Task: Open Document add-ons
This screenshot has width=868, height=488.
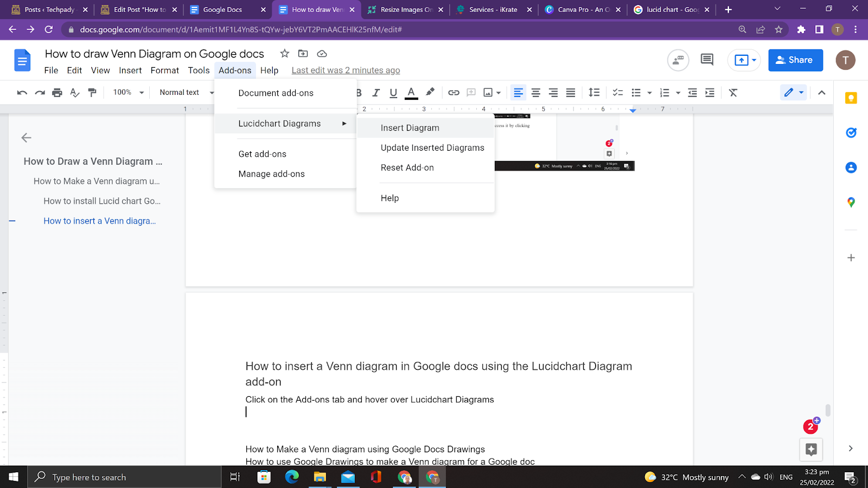Action: pos(285,93)
